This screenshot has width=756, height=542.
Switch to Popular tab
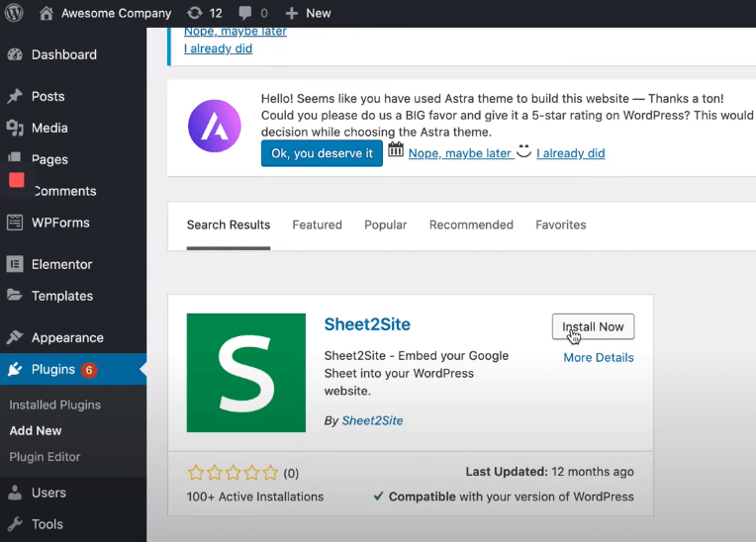tap(386, 225)
